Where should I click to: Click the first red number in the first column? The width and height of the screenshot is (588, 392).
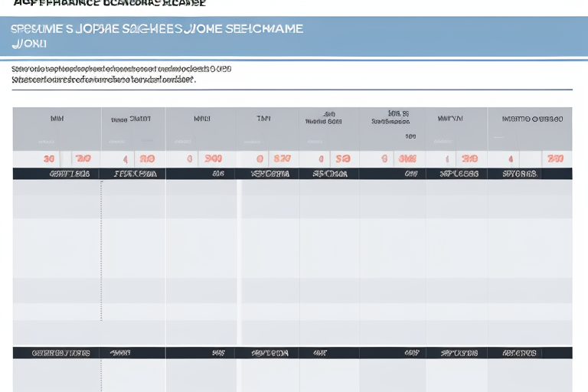[x=49, y=159]
